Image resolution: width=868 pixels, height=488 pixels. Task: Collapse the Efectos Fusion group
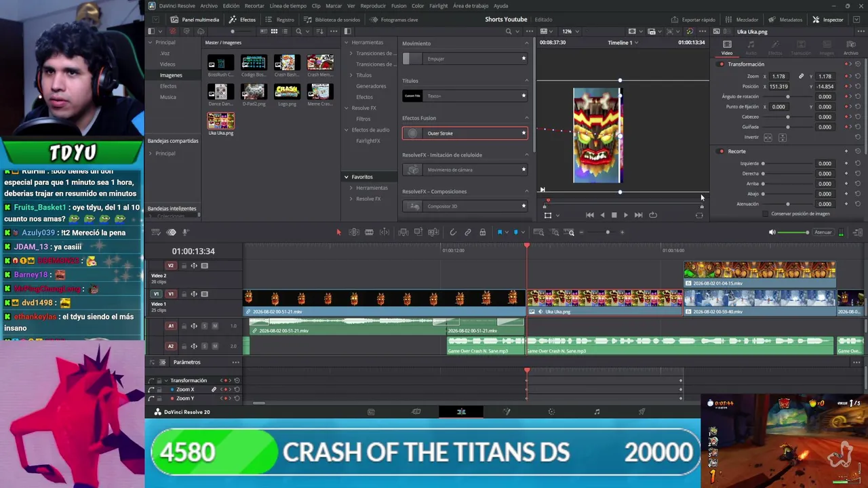pos(526,118)
